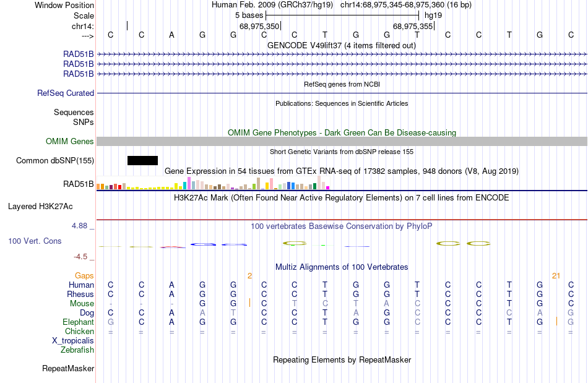Screen dimensions: 588x383
Task: Click the RAD51B label beside GTEx chart
Action: [79, 184]
